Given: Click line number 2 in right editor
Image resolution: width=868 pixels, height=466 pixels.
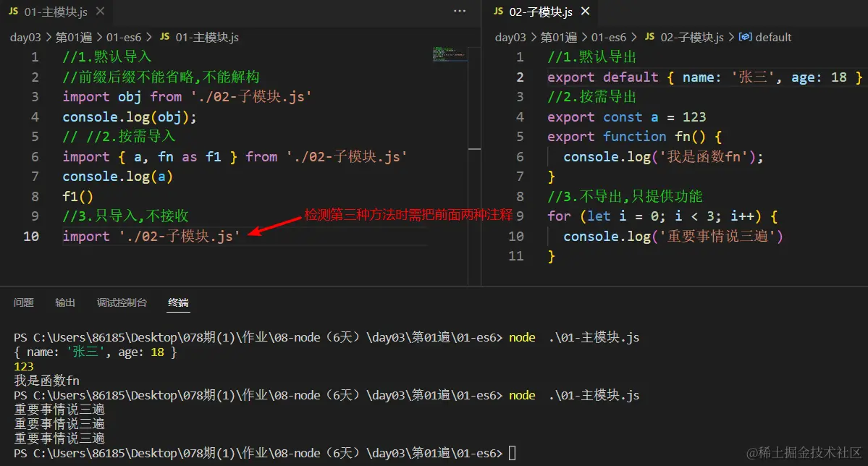Looking at the screenshot, I should [520, 77].
